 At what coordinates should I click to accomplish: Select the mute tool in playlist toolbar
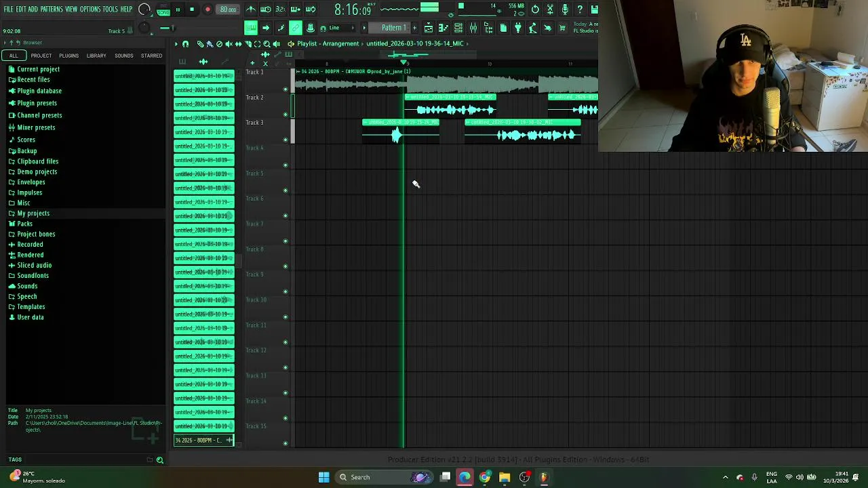click(x=229, y=43)
